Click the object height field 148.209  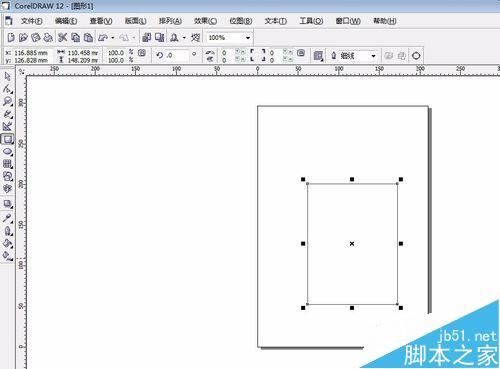[83, 60]
